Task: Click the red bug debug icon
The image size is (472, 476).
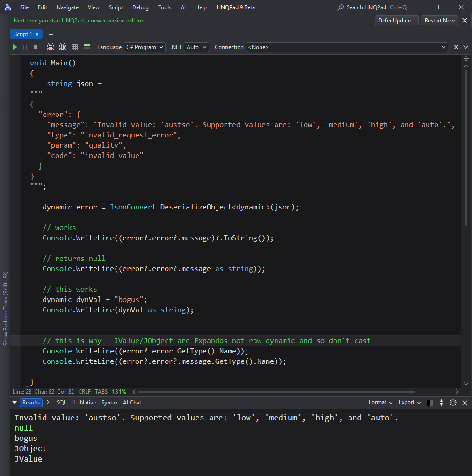Action: 51,47
